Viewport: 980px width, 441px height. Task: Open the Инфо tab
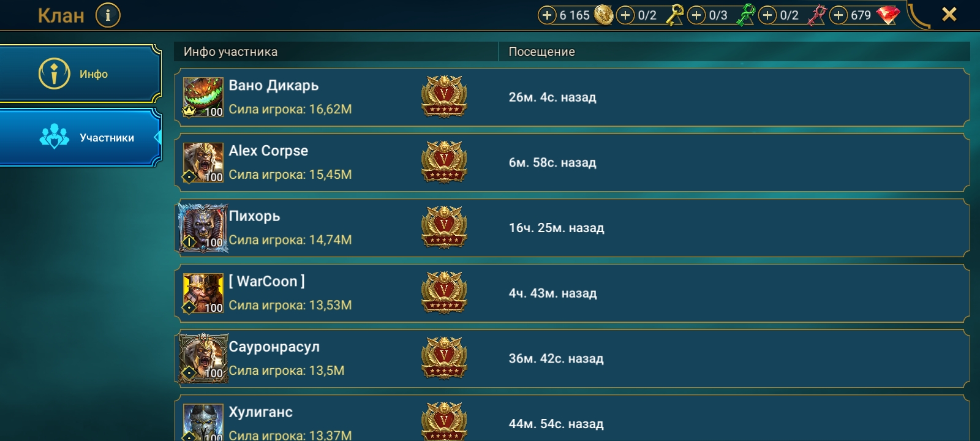click(80, 73)
